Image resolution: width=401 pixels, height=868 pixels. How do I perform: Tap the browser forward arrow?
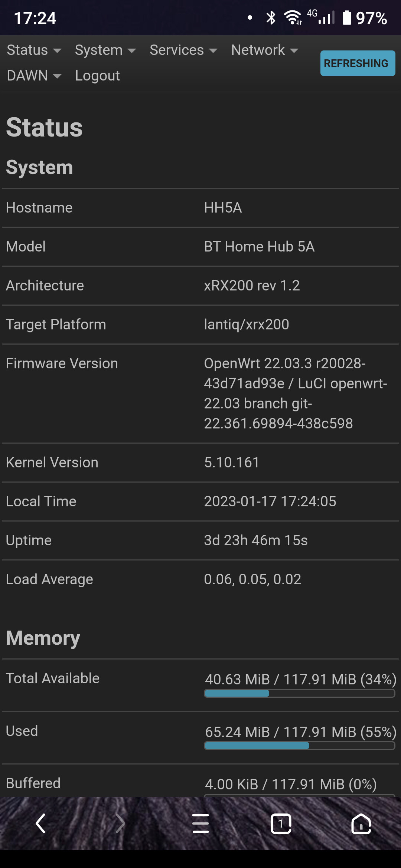120,823
